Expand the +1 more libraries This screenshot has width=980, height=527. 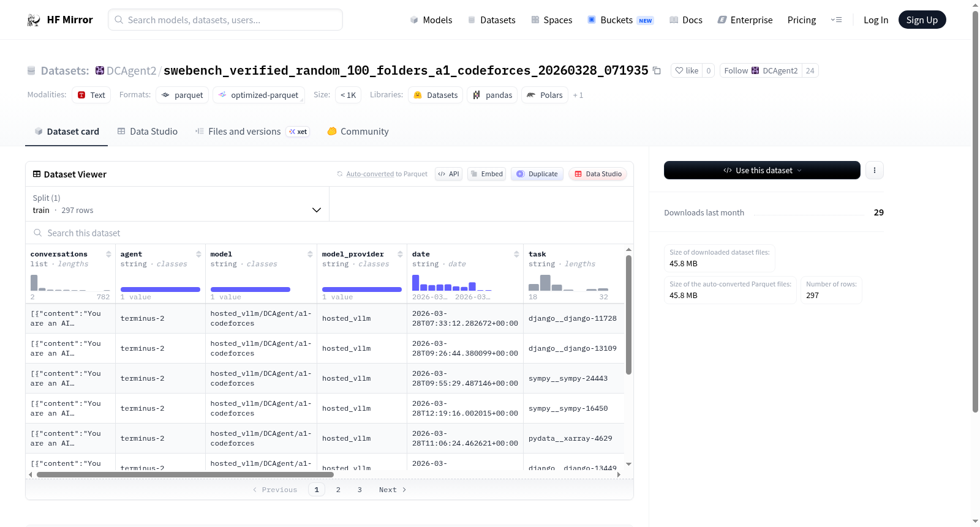[x=578, y=95]
